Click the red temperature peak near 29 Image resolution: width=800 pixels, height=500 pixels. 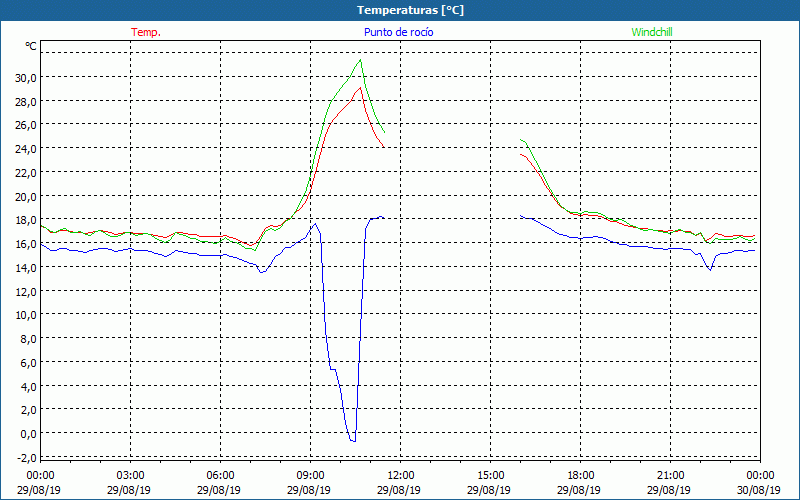pos(360,88)
